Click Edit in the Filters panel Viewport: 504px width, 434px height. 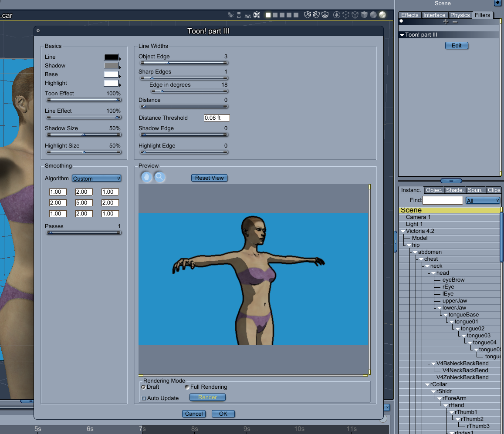tap(457, 46)
